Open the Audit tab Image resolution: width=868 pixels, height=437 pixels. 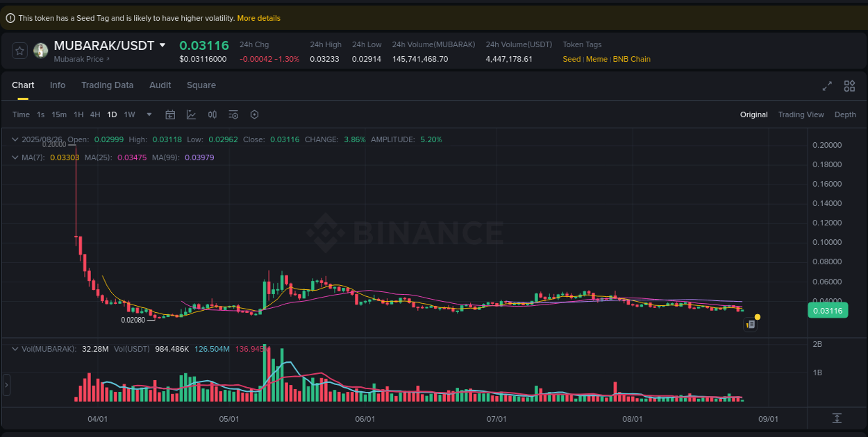pyautogui.click(x=160, y=85)
